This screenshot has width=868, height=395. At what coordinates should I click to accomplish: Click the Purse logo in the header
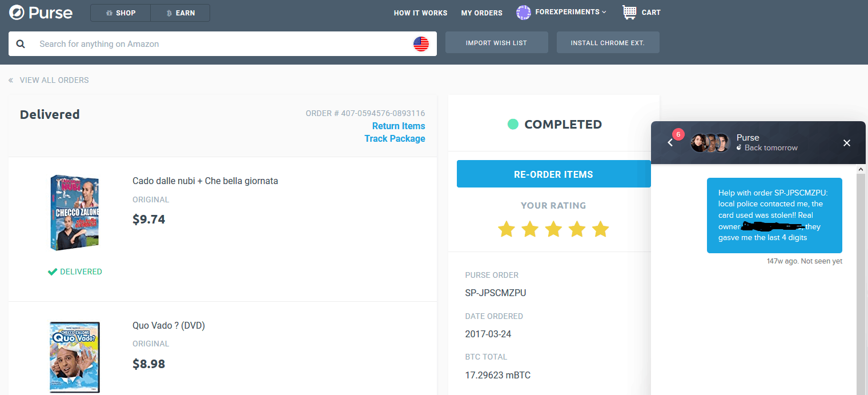pos(41,13)
